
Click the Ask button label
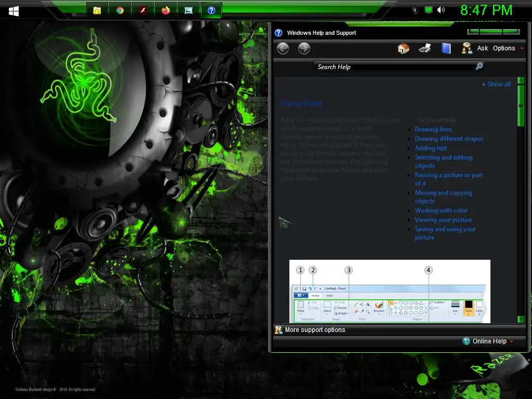coord(483,48)
